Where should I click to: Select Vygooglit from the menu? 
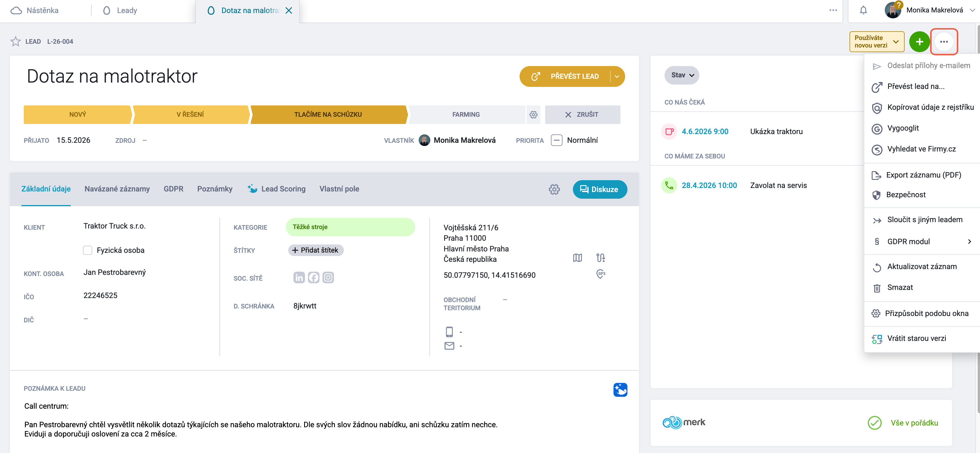pos(922,128)
